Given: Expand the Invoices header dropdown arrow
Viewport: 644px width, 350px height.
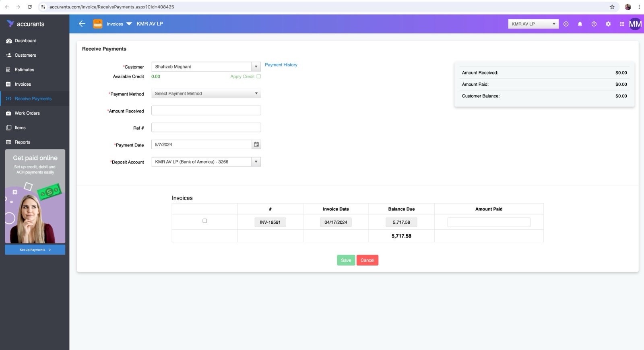Looking at the screenshot, I should pos(129,24).
